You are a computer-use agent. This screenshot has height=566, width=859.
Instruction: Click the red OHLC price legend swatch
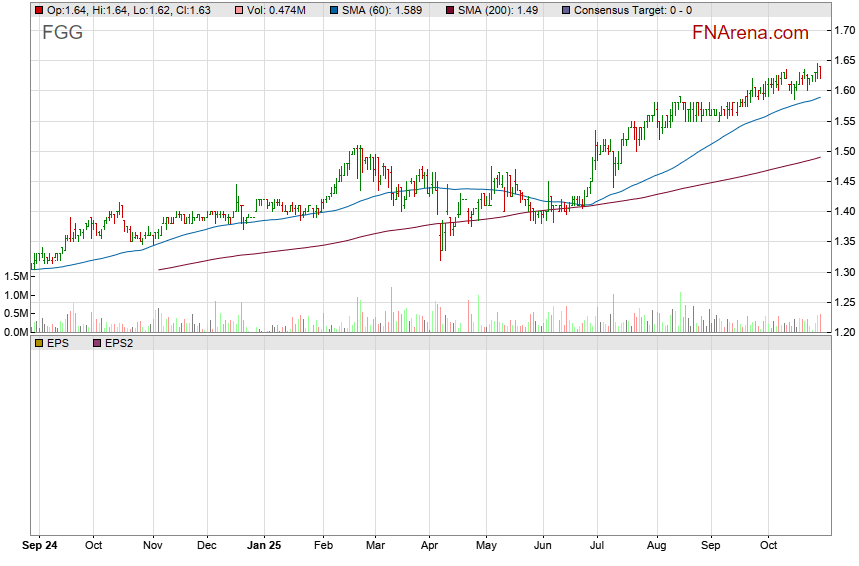(39, 10)
